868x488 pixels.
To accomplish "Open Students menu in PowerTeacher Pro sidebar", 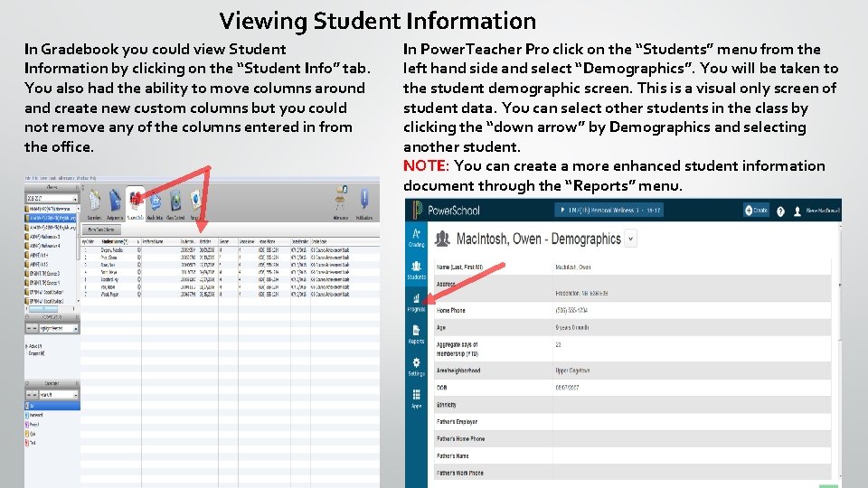I will pyautogui.click(x=416, y=270).
